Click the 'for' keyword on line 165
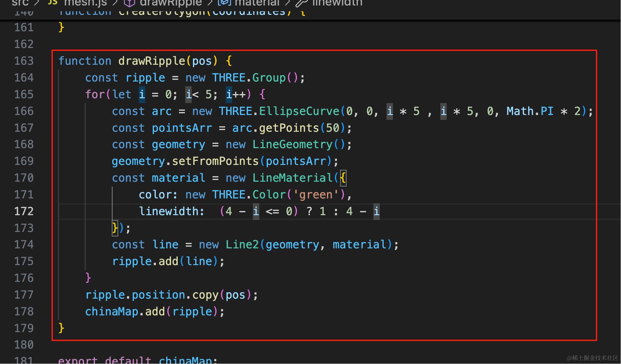 (95, 94)
